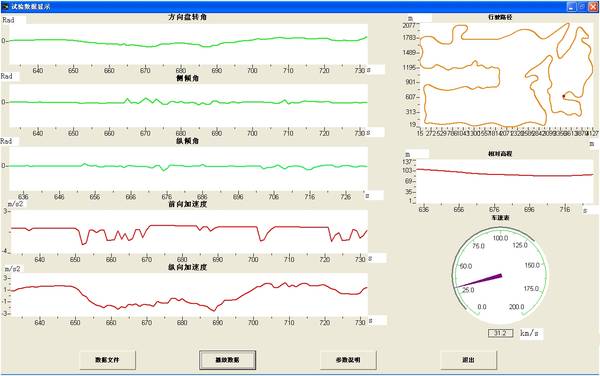Click the 100.0 mark on the speedometer

tap(500, 238)
